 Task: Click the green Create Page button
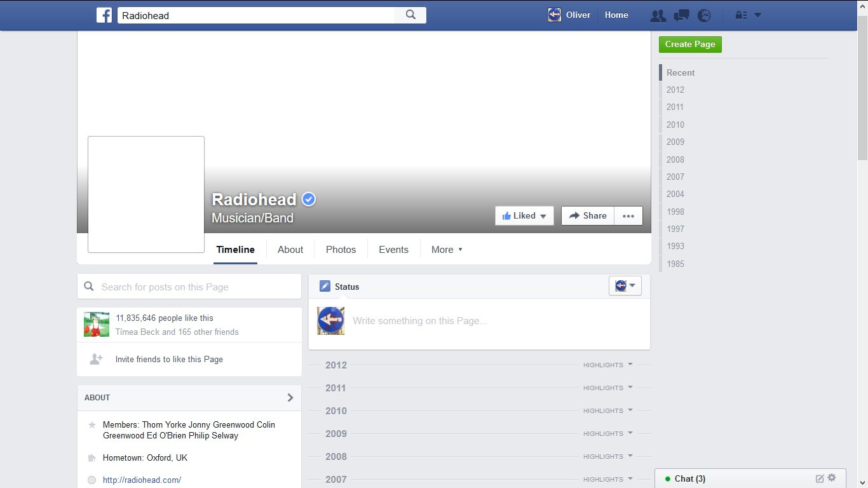[690, 44]
